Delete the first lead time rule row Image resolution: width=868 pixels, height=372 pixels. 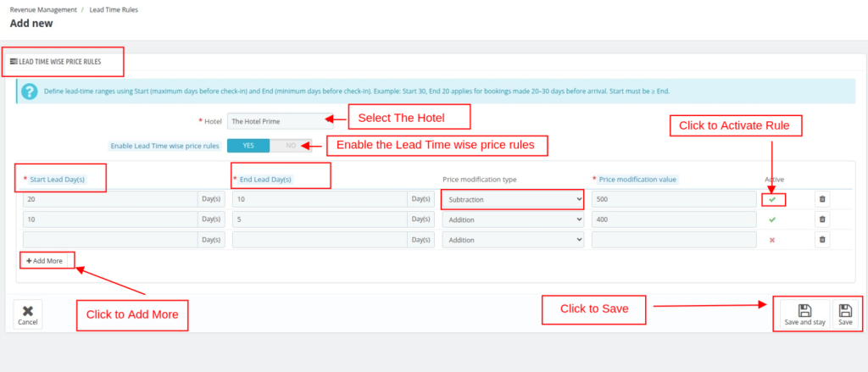click(821, 199)
